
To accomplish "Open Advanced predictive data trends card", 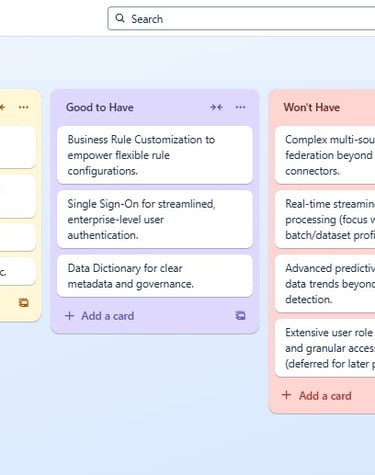I will tap(325, 284).
